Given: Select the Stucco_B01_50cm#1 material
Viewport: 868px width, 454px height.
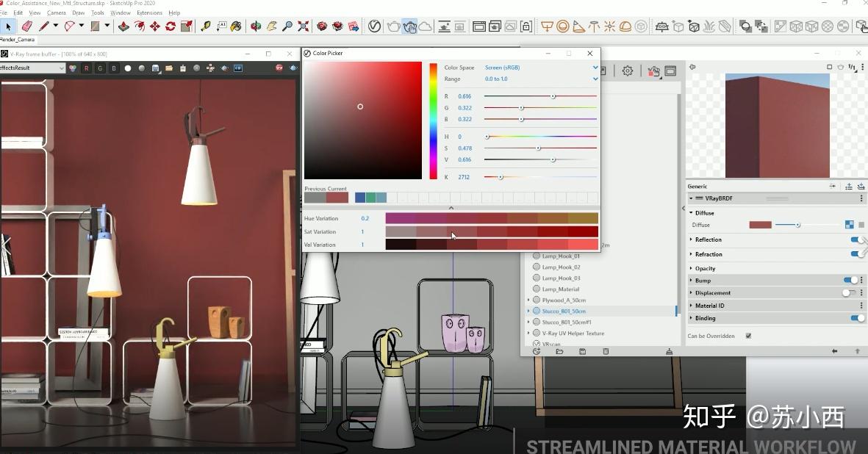Looking at the screenshot, I should tap(567, 323).
